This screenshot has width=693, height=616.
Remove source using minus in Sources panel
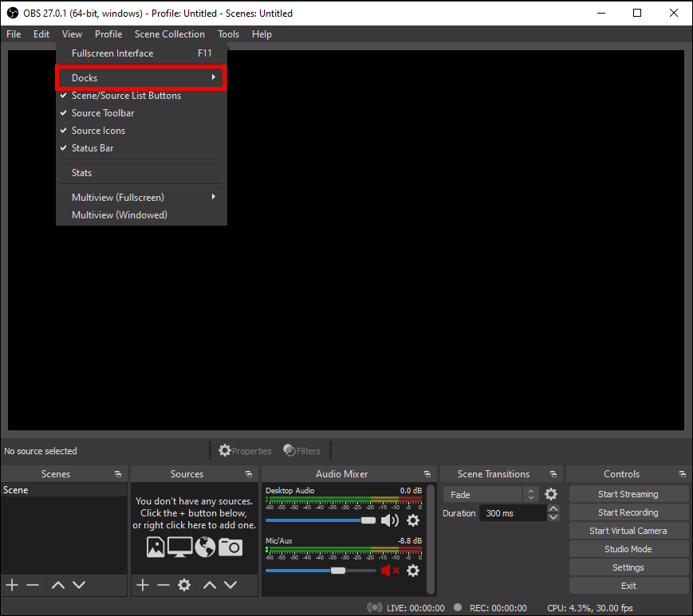pyautogui.click(x=163, y=585)
